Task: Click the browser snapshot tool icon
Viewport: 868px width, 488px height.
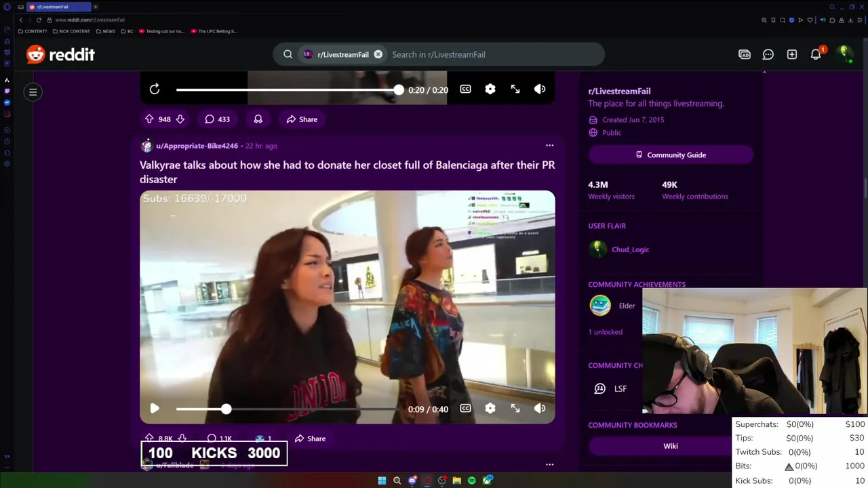Action: pyautogui.click(x=783, y=20)
